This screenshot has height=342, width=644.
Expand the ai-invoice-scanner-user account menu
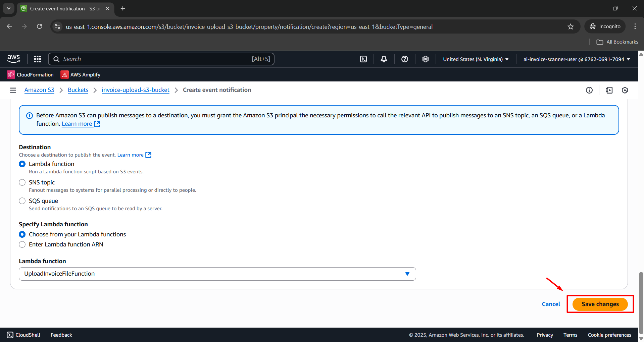pyautogui.click(x=577, y=59)
